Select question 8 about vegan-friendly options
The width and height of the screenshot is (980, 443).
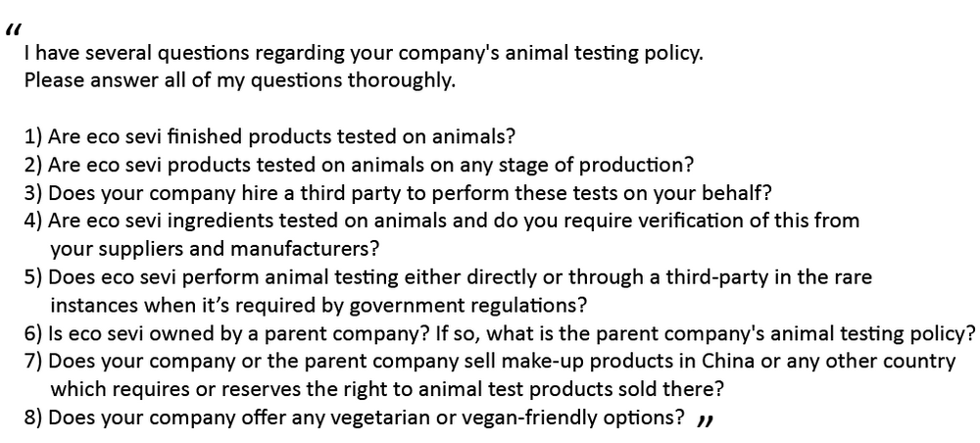coord(355,417)
